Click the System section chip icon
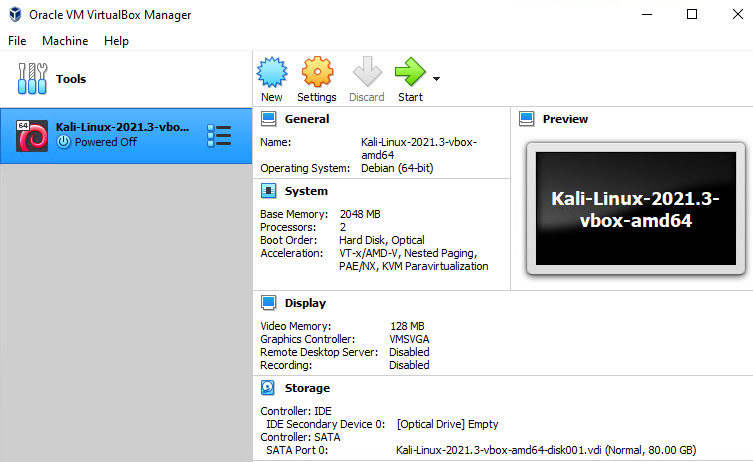 tap(268, 191)
